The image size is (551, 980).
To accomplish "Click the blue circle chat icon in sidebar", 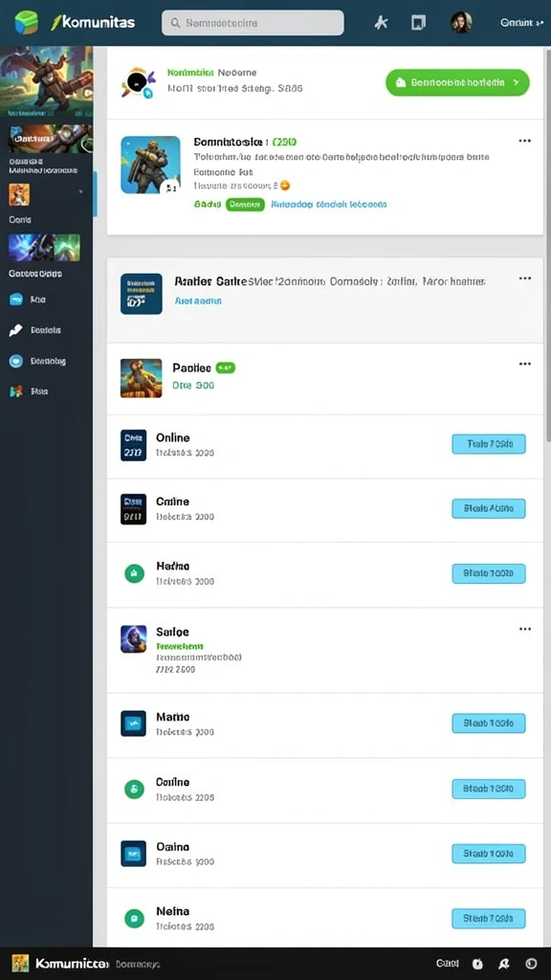I will pos(16,361).
